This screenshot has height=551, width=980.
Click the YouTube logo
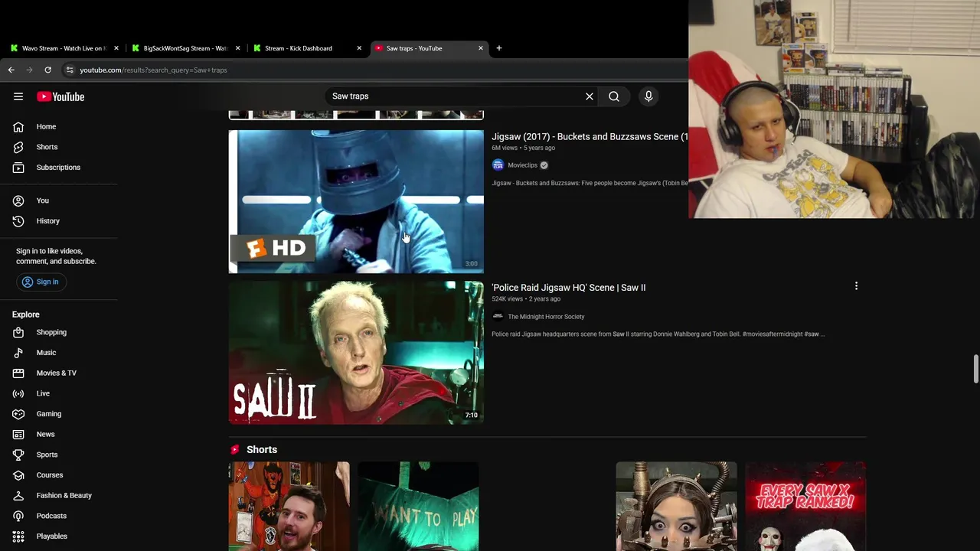point(60,96)
